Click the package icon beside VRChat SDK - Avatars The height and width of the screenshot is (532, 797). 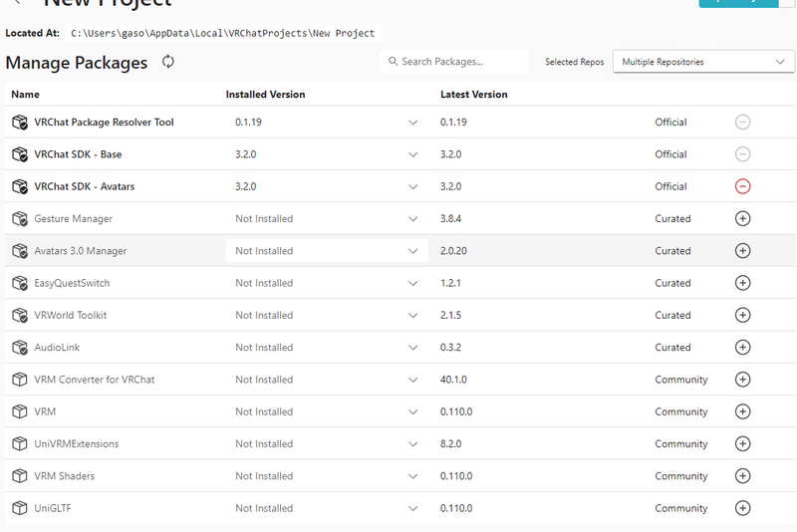pyautogui.click(x=20, y=186)
